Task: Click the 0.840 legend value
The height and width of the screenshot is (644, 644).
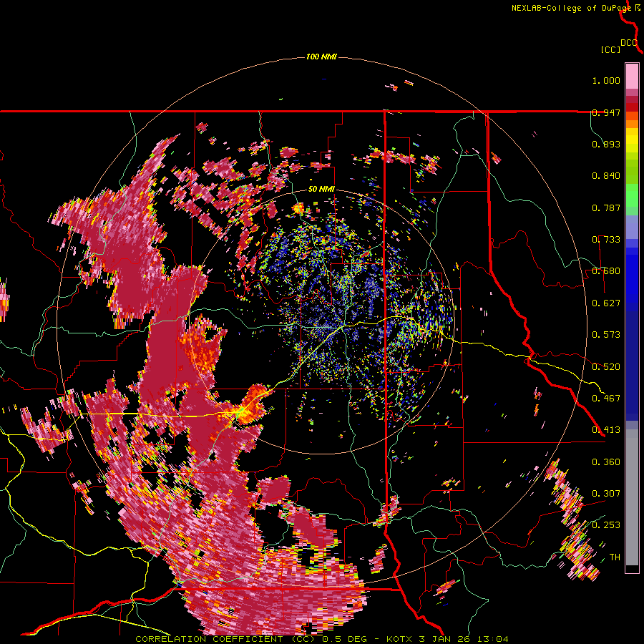Action: pos(606,176)
